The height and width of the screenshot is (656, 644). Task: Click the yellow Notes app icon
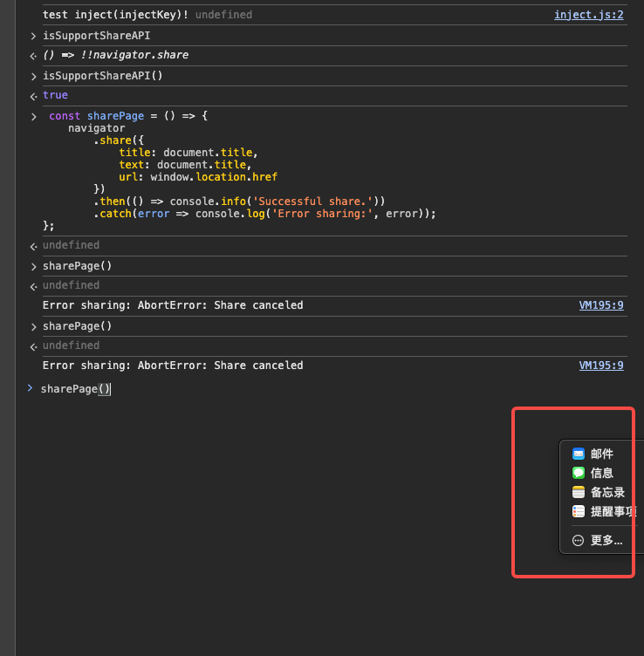tap(578, 492)
